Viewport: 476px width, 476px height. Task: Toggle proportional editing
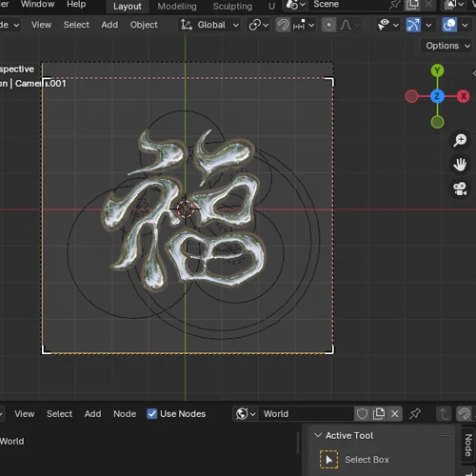(328, 25)
